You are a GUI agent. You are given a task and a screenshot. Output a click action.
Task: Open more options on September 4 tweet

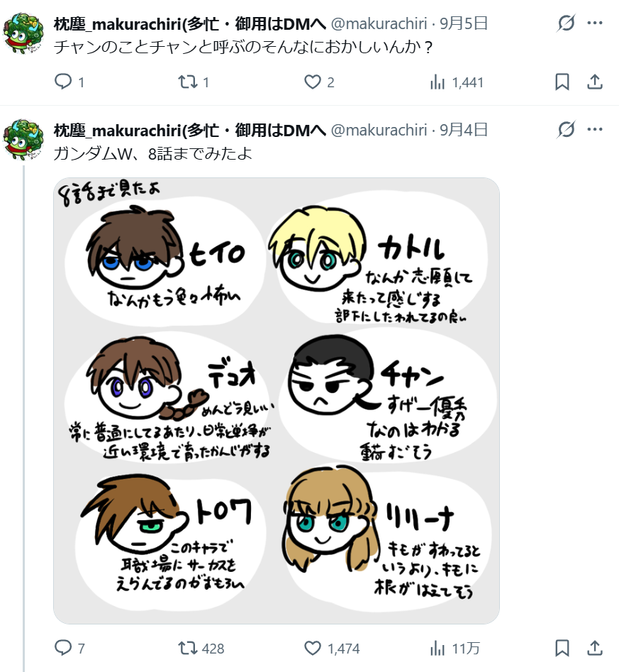click(595, 129)
